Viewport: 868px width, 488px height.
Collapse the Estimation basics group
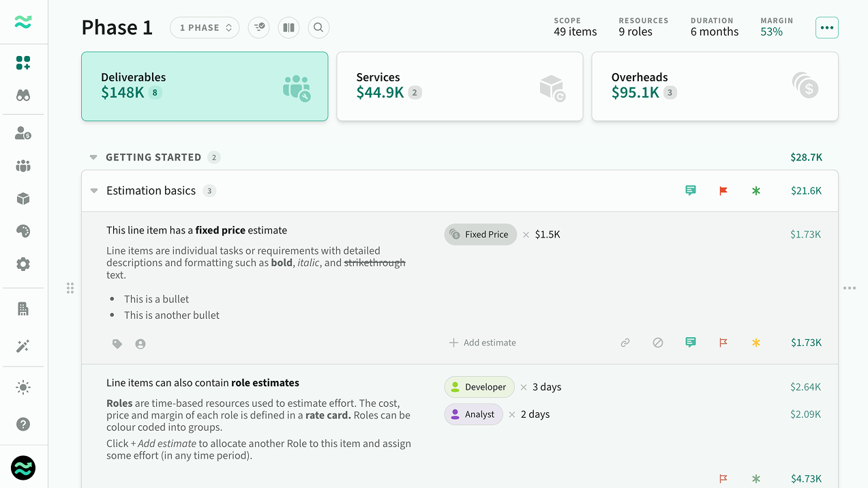[x=94, y=191]
